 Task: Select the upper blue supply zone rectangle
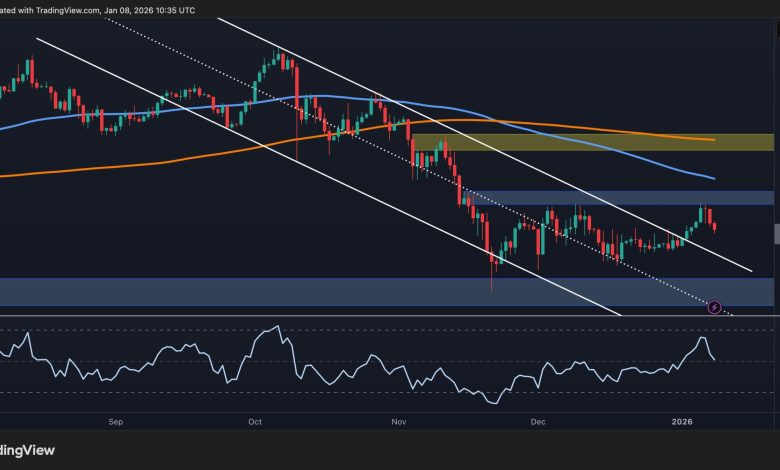click(x=620, y=198)
